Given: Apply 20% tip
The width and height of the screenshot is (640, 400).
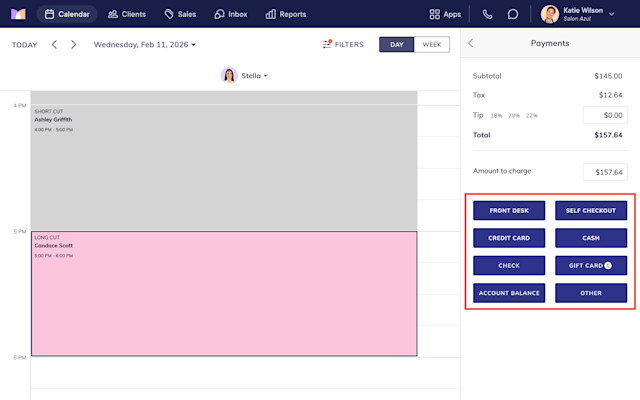Looking at the screenshot, I should tap(514, 116).
